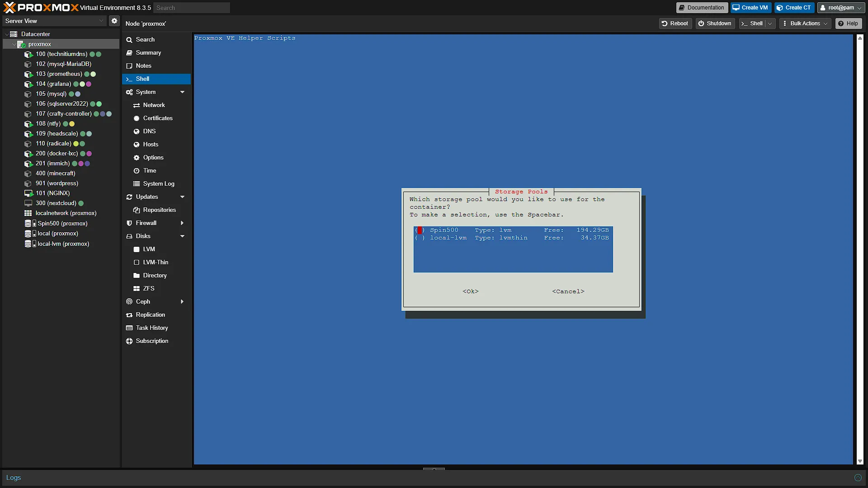The image size is (868, 488).
Task: Click the Help button
Action: (848, 23)
